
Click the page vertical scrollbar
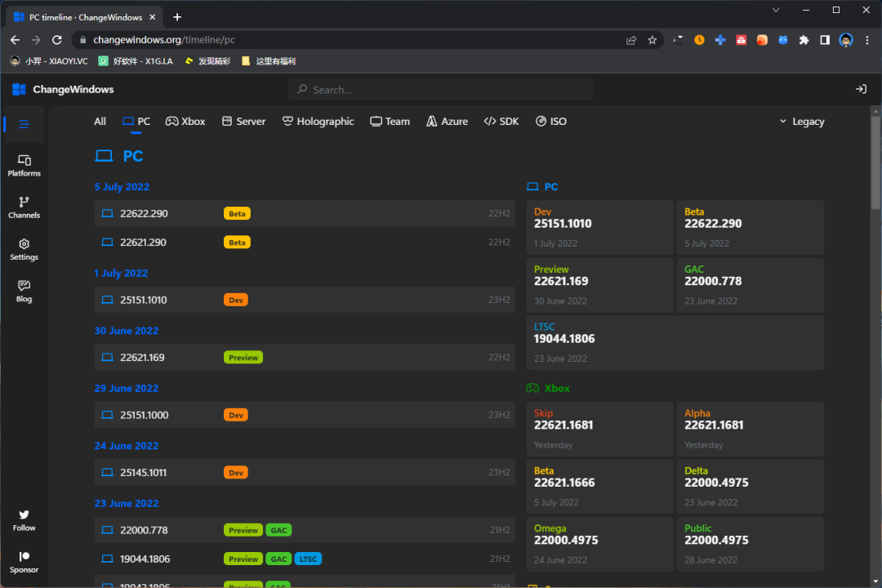pyautogui.click(x=875, y=163)
